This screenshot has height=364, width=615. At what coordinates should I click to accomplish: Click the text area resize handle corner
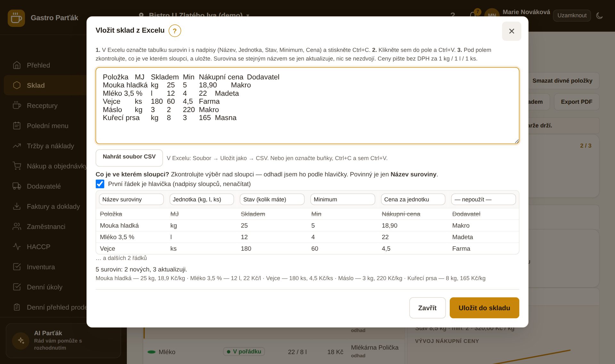coord(517,141)
